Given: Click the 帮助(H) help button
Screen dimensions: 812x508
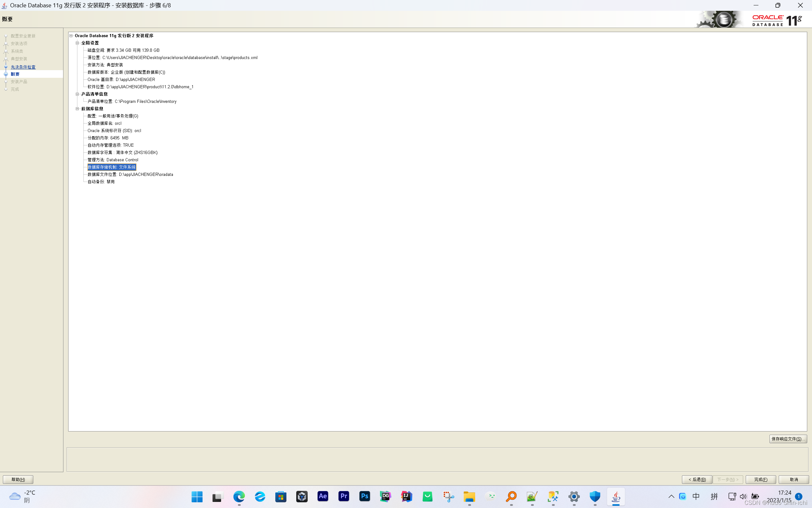Looking at the screenshot, I should (x=18, y=479).
